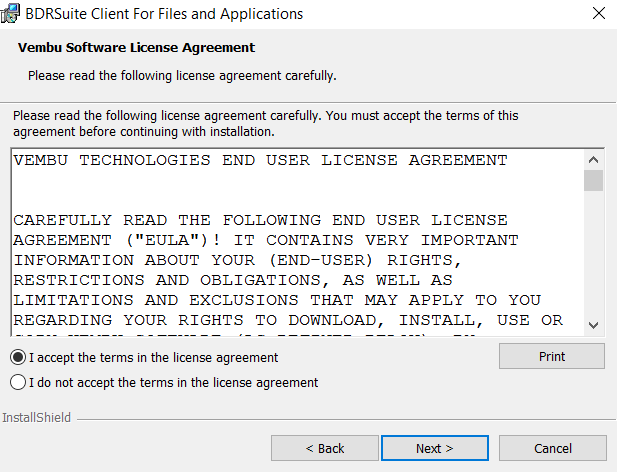Click the InstallShield label

(x=36, y=417)
